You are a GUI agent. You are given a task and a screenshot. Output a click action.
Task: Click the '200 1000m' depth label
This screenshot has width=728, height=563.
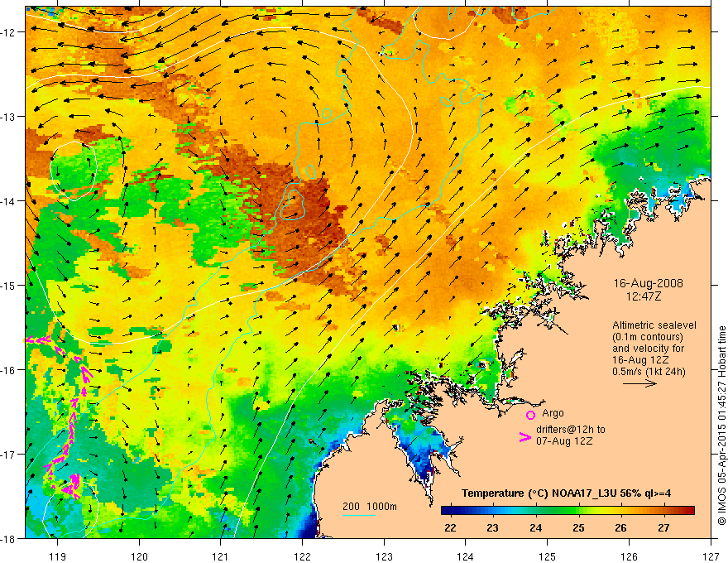click(x=370, y=507)
